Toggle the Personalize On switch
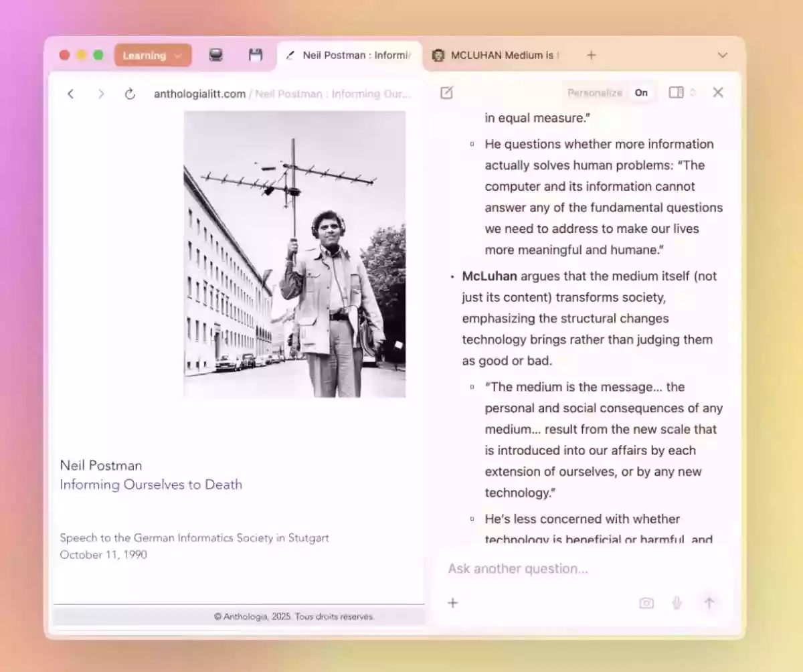This screenshot has width=803, height=672. click(x=640, y=93)
